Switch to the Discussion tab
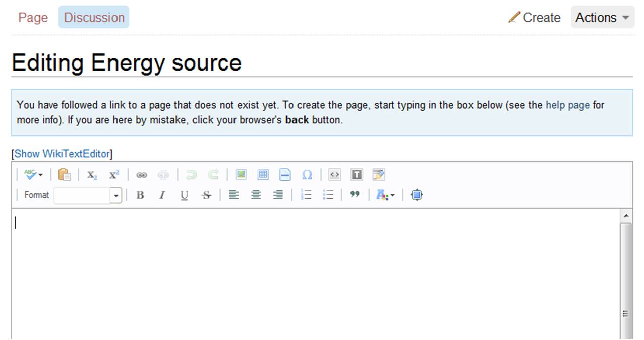The width and height of the screenshot is (644, 340). point(94,17)
